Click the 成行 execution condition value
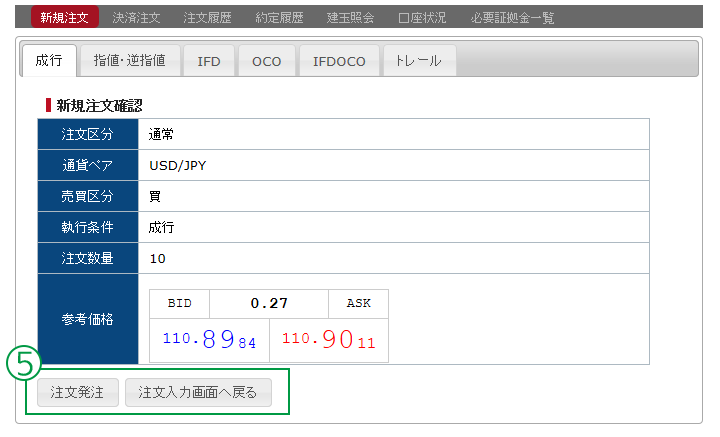Image resolution: width=720 pixels, height=437 pixels. (x=161, y=227)
